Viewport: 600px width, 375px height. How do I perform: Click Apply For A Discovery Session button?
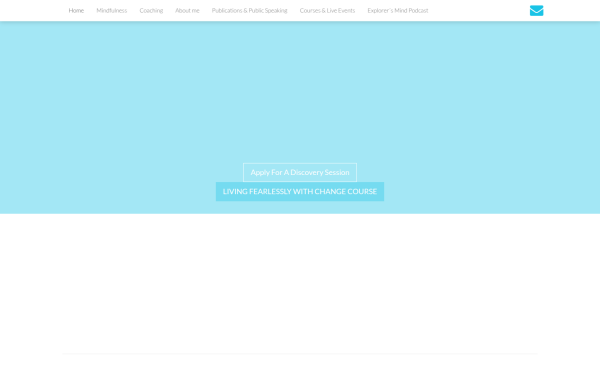tap(300, 173)
